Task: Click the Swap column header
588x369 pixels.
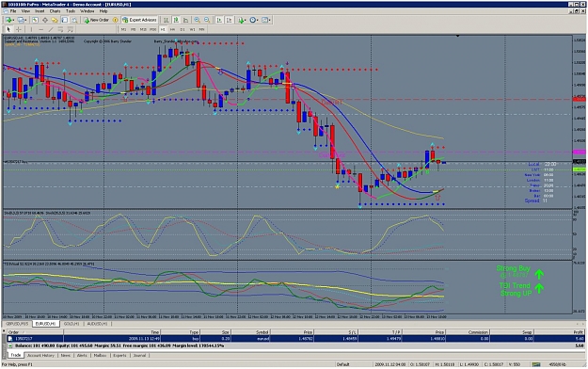Action: [x=512, y=332]
